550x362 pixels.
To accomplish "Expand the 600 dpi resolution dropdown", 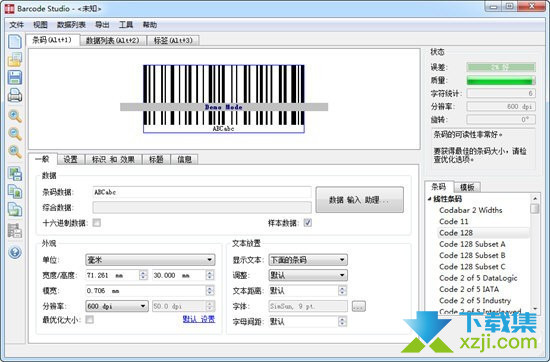I will tap(117, 306).
